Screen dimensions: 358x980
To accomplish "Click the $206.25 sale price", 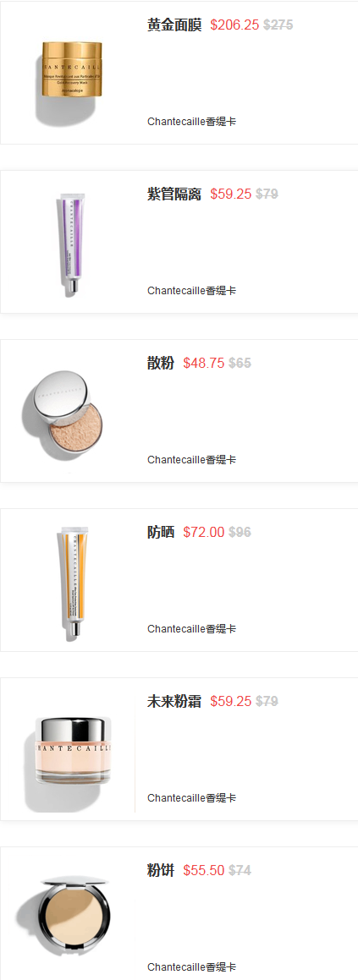I will (234, 25).
